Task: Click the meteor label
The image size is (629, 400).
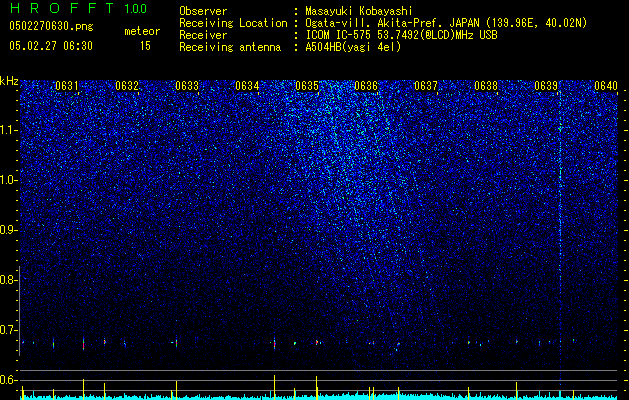Action: (x=142, y=31)
